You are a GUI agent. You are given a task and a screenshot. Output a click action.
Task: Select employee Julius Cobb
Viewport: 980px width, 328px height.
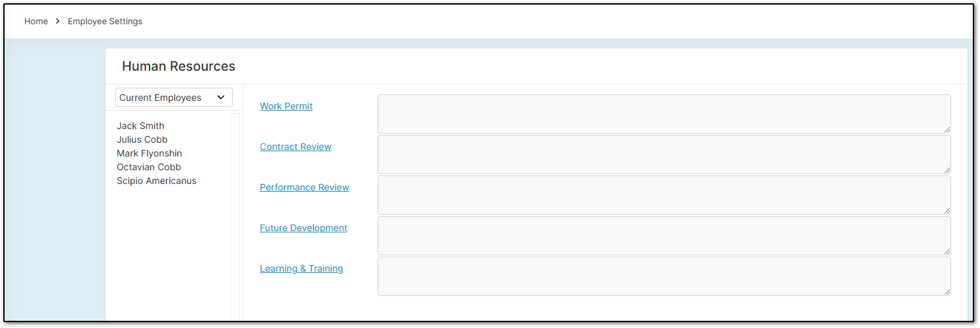(142, 139)
